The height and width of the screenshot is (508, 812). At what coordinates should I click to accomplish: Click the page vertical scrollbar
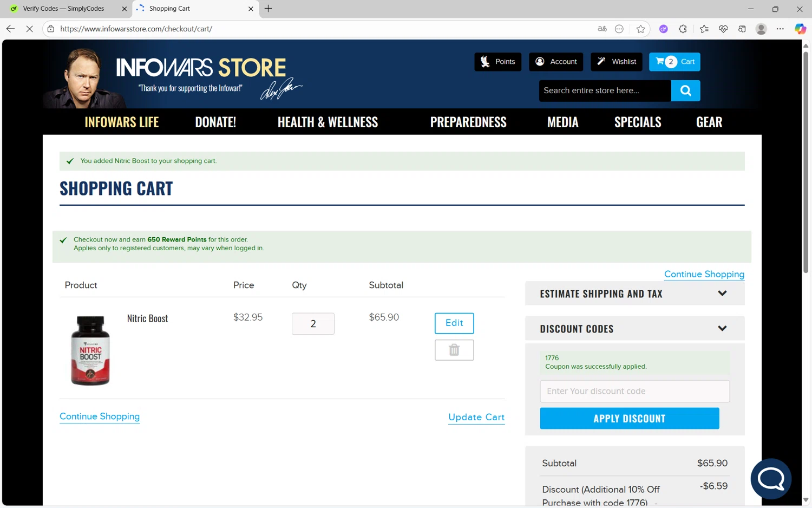click(x=806, y=162)
